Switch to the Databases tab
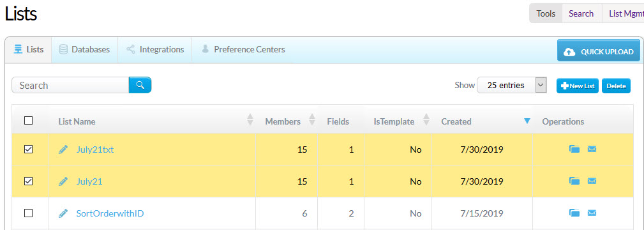644x230 pixels. 85,50
